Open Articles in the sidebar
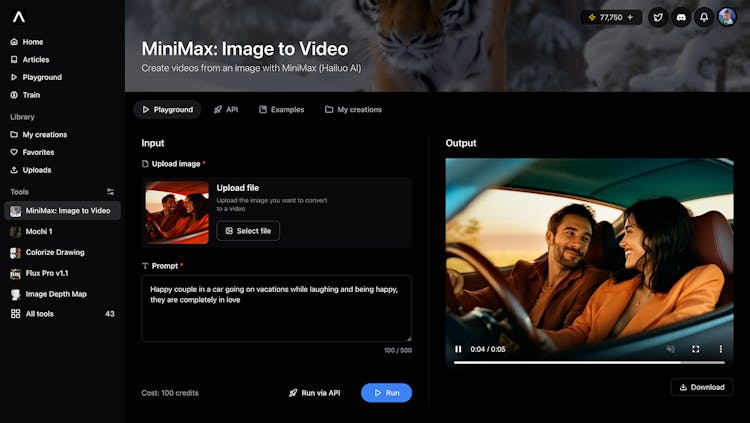750x423 pixels. coord(30,59)
